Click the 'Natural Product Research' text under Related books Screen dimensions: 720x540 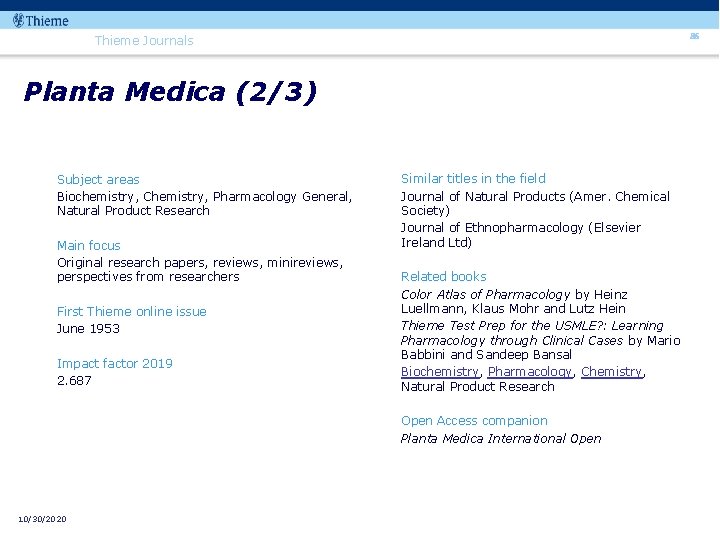(x=478, y=387)
